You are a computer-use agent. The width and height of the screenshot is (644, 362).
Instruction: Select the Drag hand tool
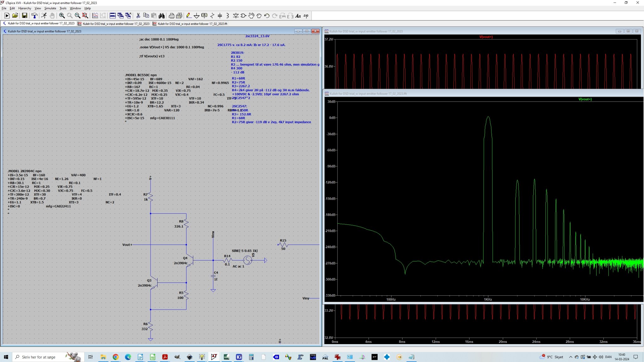[259, 16]
